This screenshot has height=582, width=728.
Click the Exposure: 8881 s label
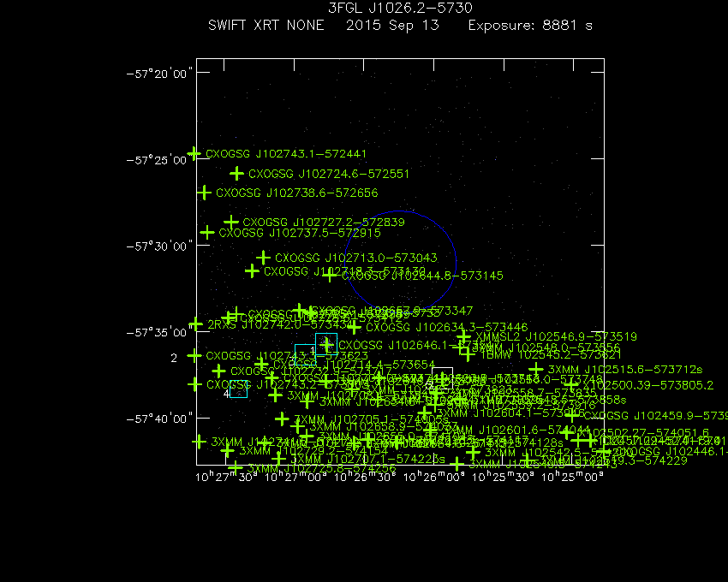click(x=530, y=25)
